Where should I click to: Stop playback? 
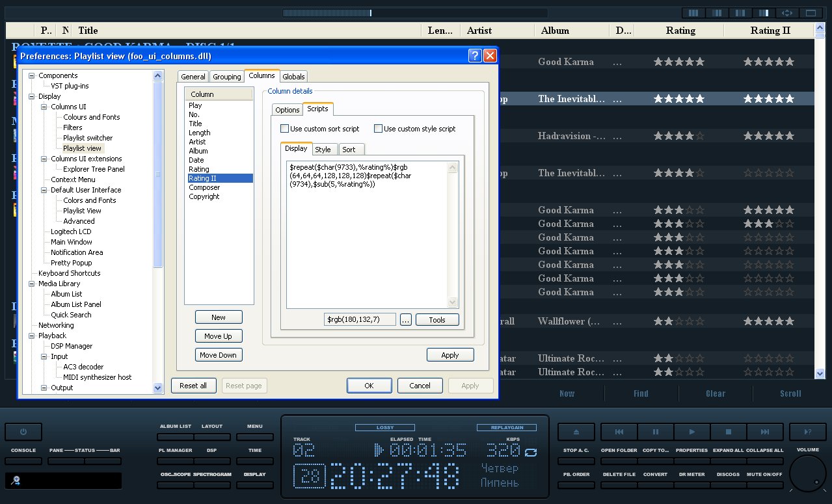click(729, 432)
